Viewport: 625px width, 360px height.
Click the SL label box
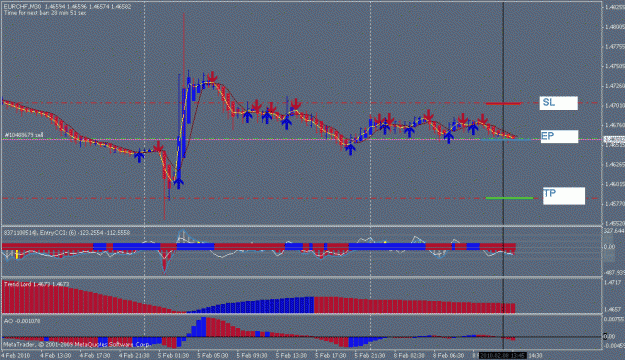(558, 103)
